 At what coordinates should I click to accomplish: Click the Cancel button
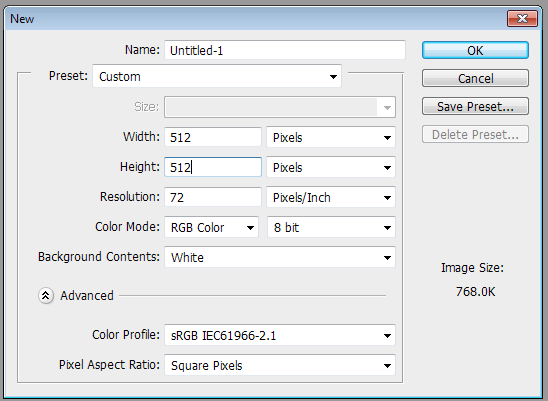click(475, 78)
